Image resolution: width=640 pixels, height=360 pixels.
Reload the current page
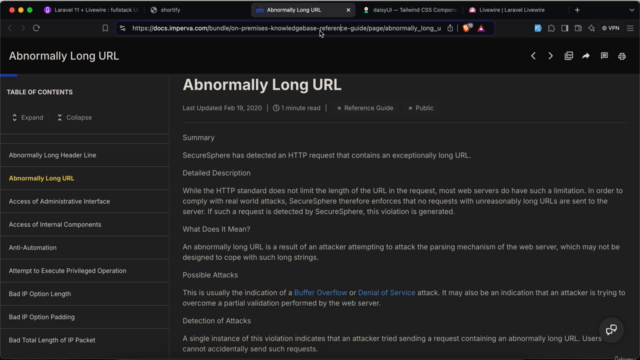pos(36,28)
